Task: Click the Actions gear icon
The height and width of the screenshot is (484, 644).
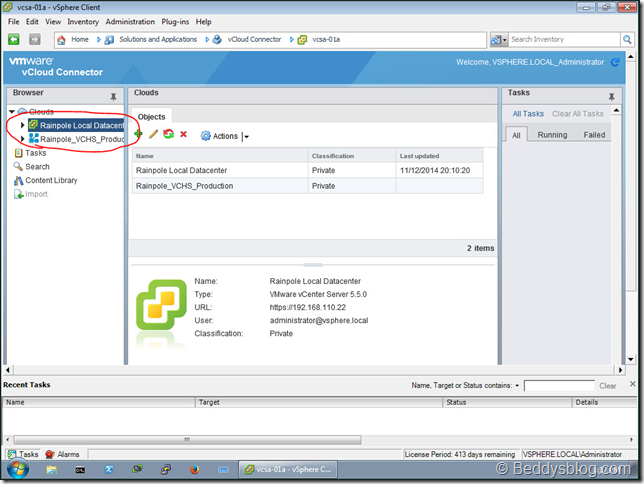Action: (205, 136)
